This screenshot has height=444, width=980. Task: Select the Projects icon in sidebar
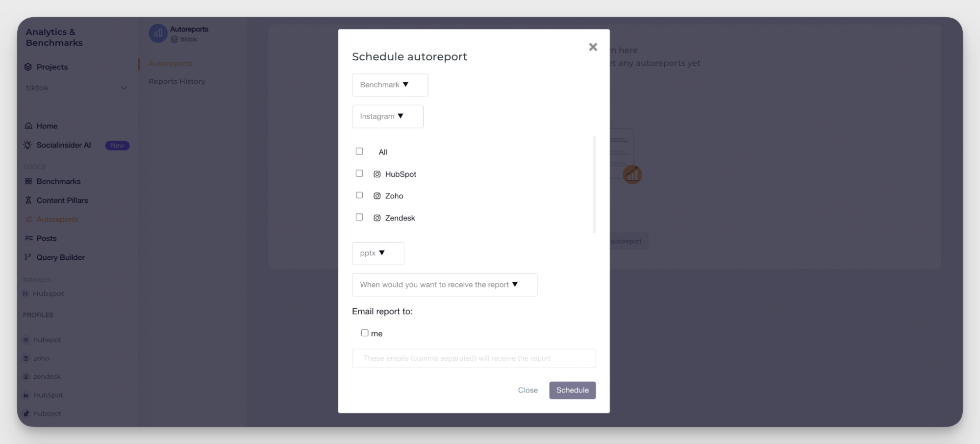click(28, 67)
